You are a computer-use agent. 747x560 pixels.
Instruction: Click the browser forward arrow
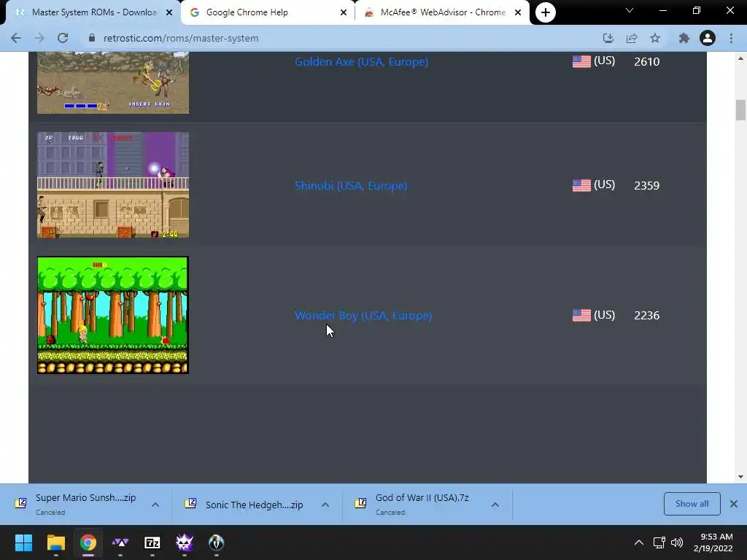pyautogui.click(x=39, y=38)
